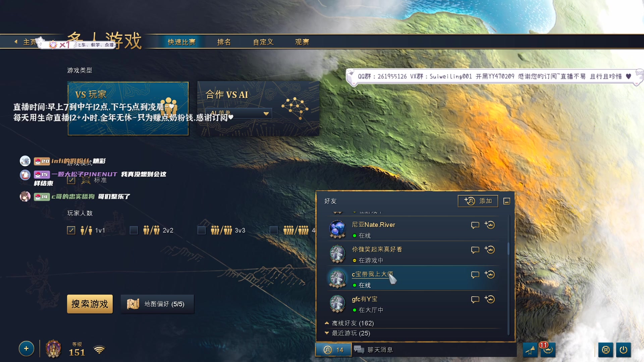
Task: Open the social panel showing 14 online
Action: coord(333,349)
